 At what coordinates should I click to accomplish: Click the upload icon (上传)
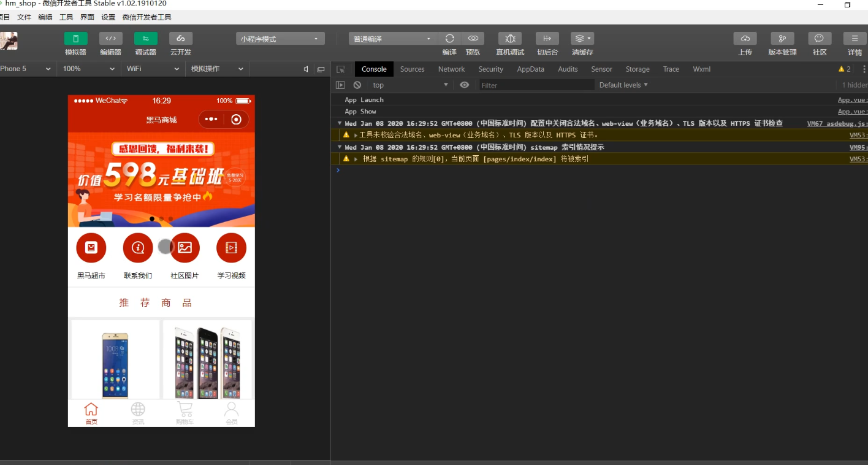(745, 39)
